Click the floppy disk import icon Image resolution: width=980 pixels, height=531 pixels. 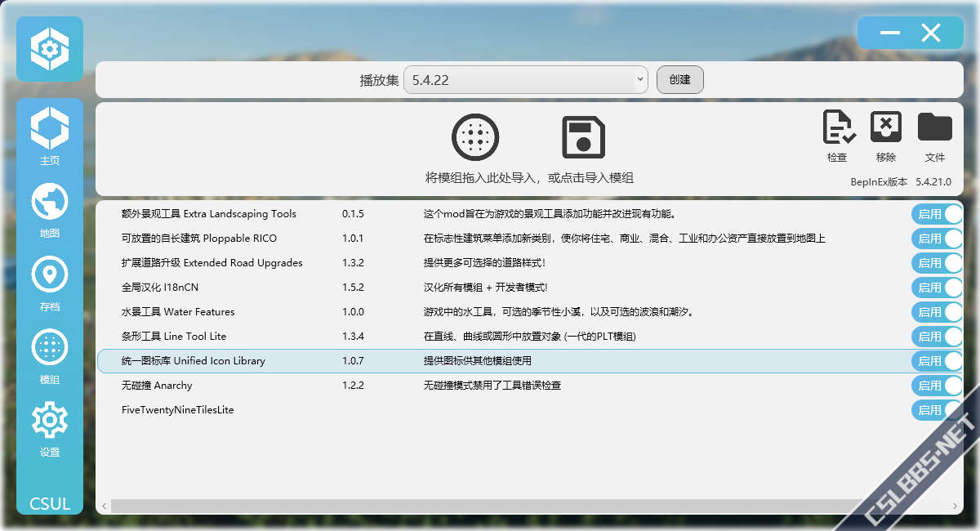click(583, 136)
